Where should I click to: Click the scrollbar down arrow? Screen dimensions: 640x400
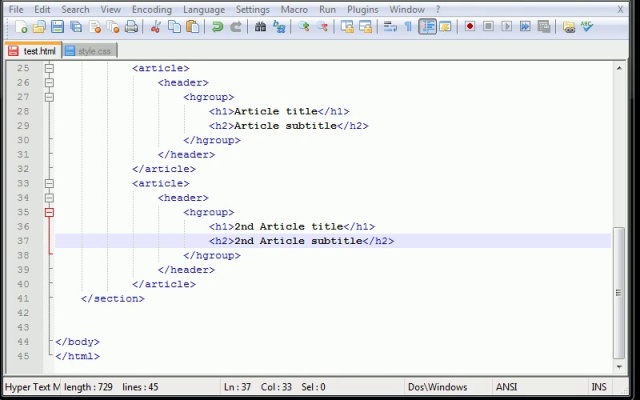(619, 367)
